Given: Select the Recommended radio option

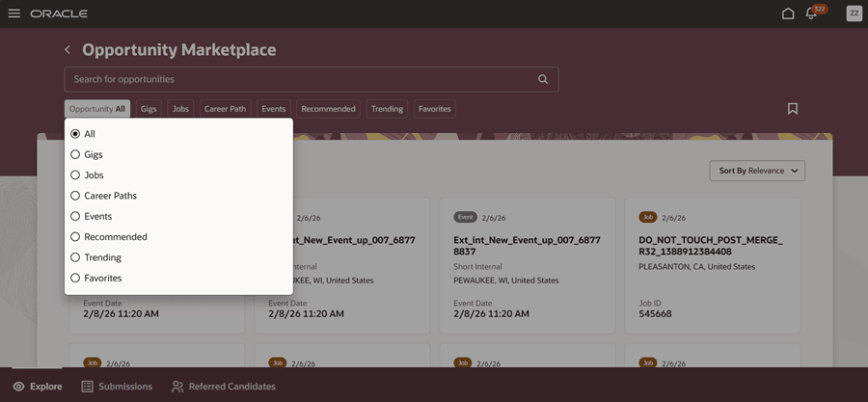Looking at the screenshot, I should coord(75,236).
